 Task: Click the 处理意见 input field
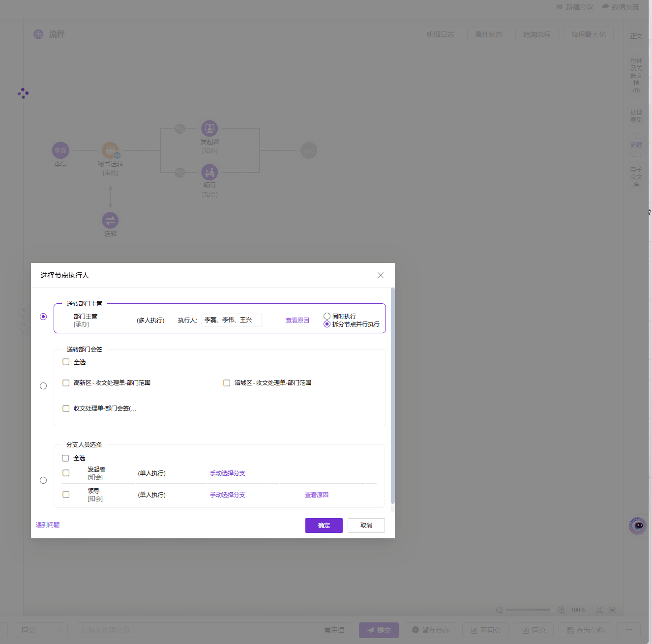(198, 630)
